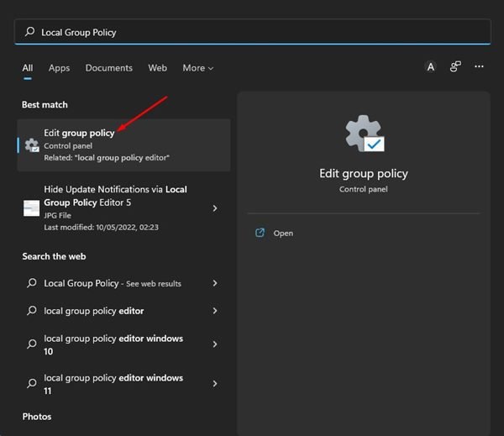Expand arrow for editor windows 10 suggestion
This screenshot has width=504, height=436.
click(x=215, y=344)
